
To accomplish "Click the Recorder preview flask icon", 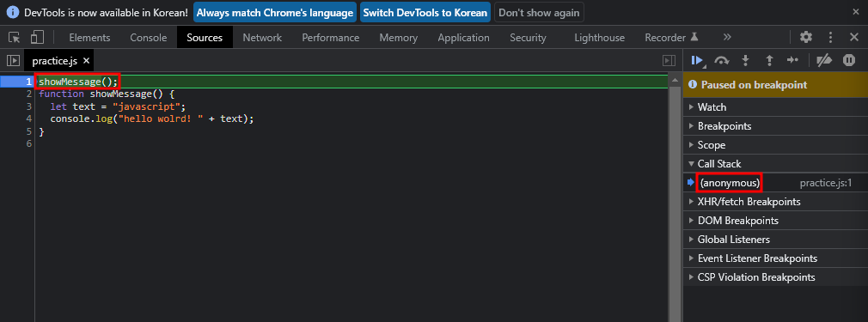I will point(694,37).
